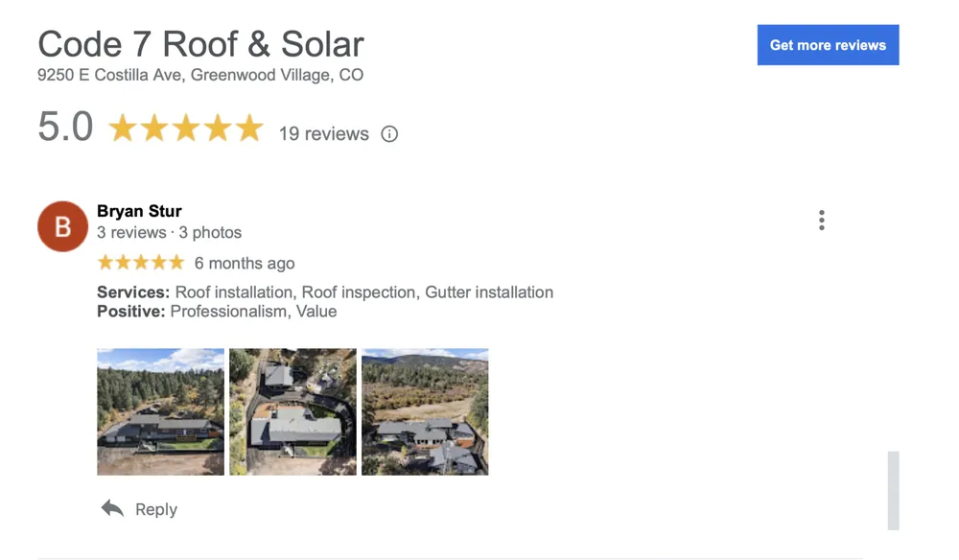Click the fifth star of the 5.0 rating
Image resolution: width=959 pixels, height=560 pixels.
pos(249,128)
